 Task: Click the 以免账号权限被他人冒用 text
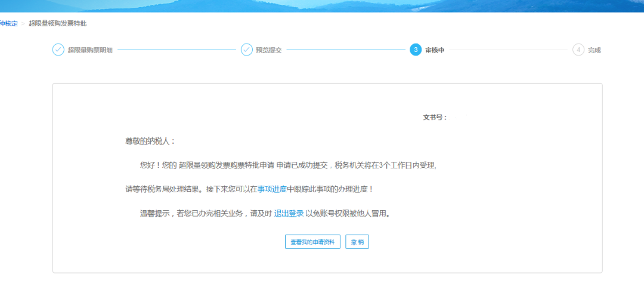click(346, 213)
